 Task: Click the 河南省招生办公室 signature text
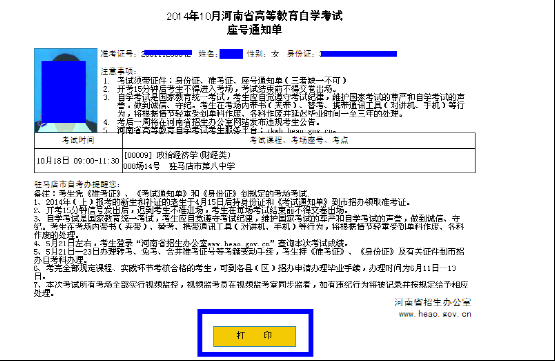coord(433,302)
